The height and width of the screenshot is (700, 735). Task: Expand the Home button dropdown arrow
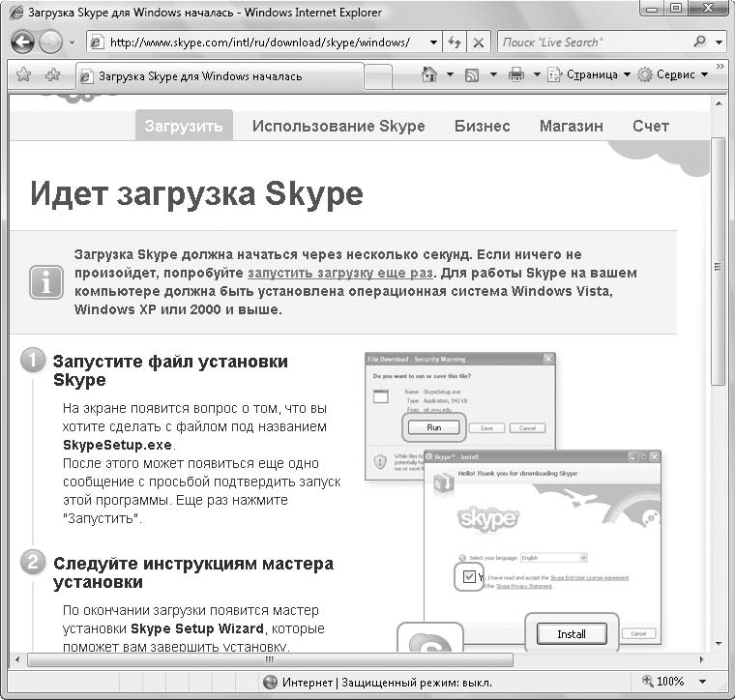(x=450, y=74)
